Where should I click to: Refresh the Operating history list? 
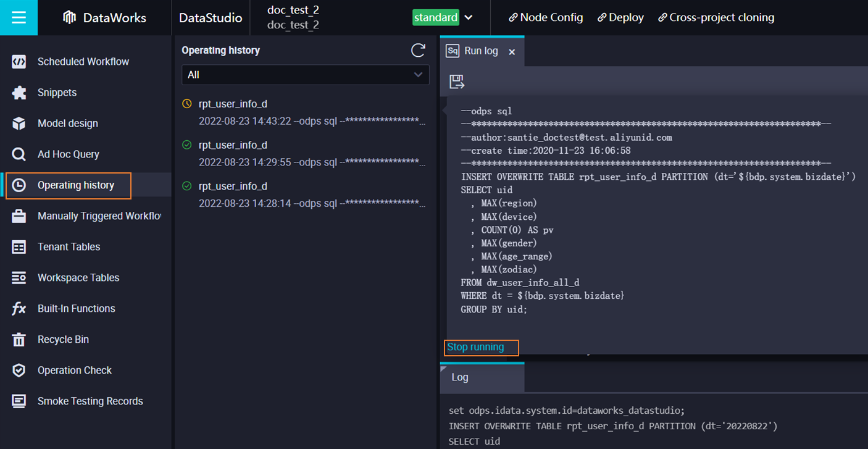pos(418,51)
